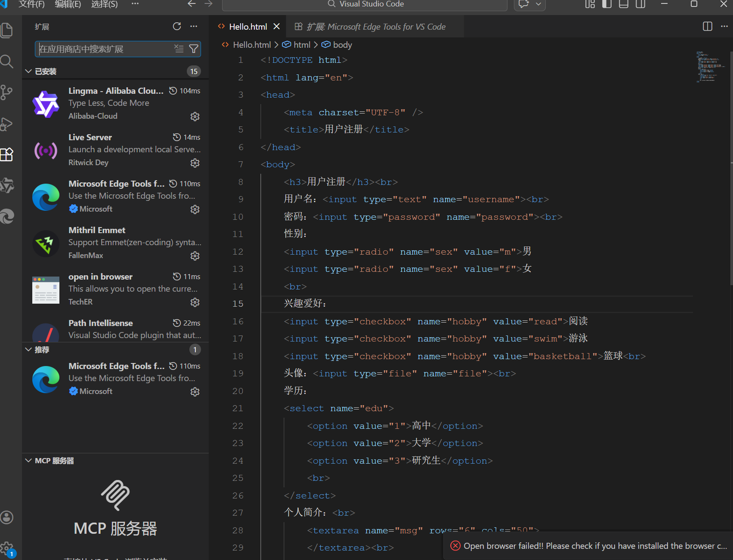Collapse the 推荐 section
The width and height of the screenshot is (733, 560).
click(x=115, y=350)
